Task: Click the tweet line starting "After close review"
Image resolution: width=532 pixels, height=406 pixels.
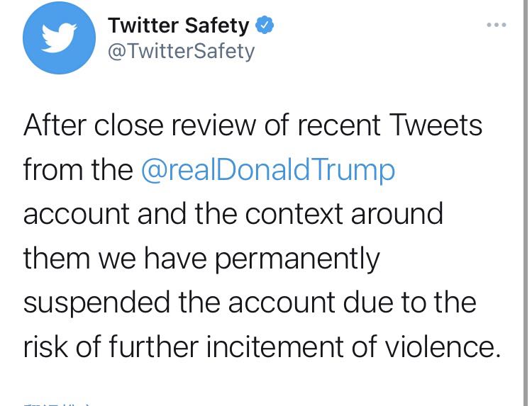Action: pyautogui.click(x=253, y=126)
